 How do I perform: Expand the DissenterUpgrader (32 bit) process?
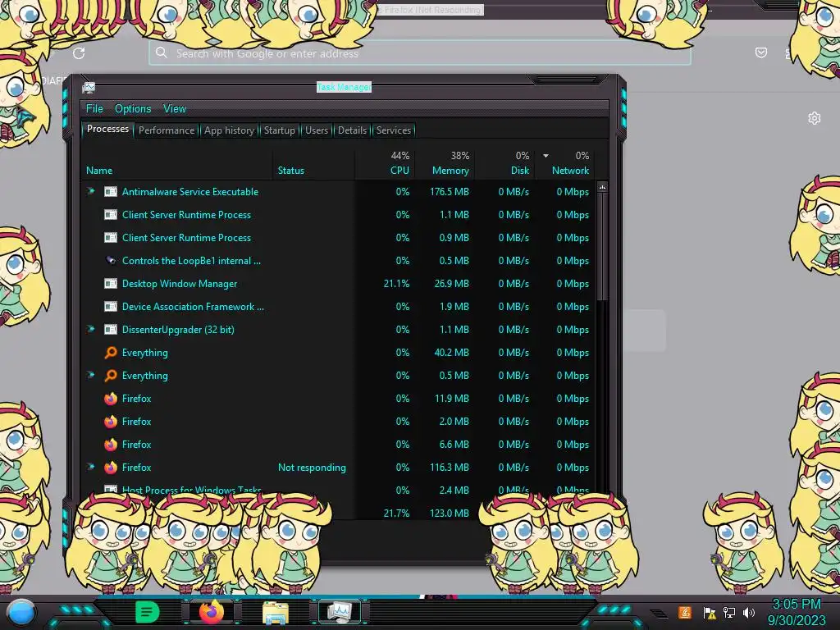point(91,330)
